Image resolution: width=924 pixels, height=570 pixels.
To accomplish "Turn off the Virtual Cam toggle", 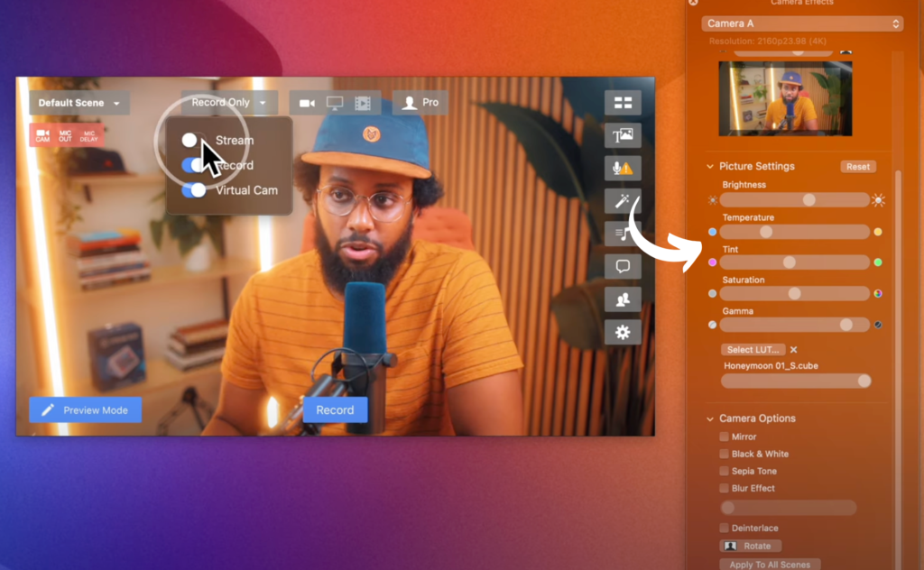I will coord(194,190).
